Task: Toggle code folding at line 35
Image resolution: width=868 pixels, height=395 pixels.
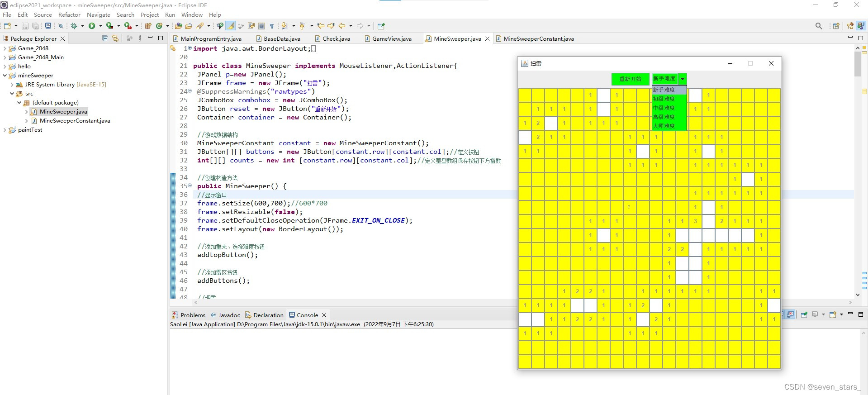Action: pos(190,186)
